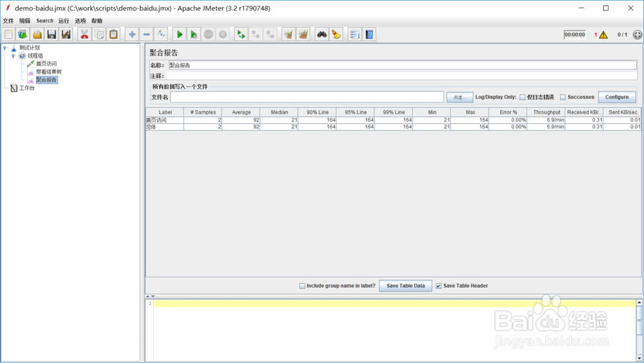Click Save Table Data button
The width and height of the screenshot is (644, 363).
pos(405,286)
